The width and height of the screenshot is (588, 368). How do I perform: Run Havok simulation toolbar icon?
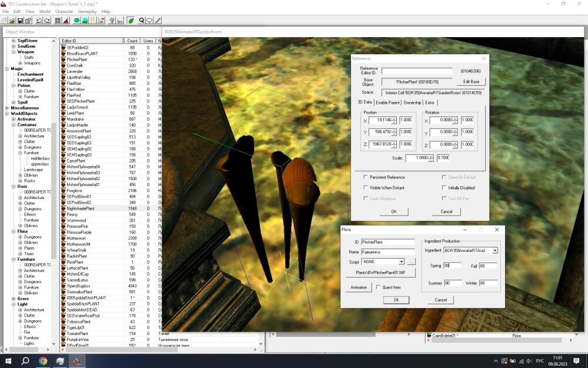[x=101, y=21]
